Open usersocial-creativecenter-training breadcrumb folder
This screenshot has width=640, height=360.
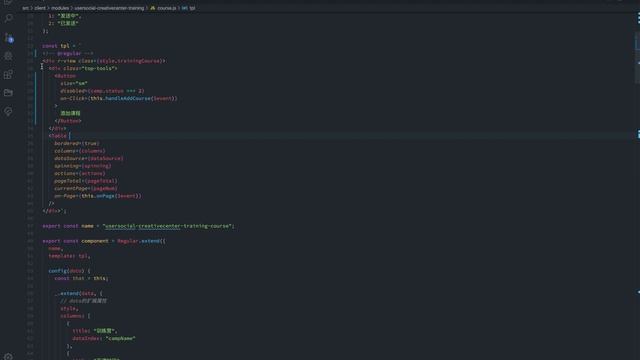(x=109, y=8)
